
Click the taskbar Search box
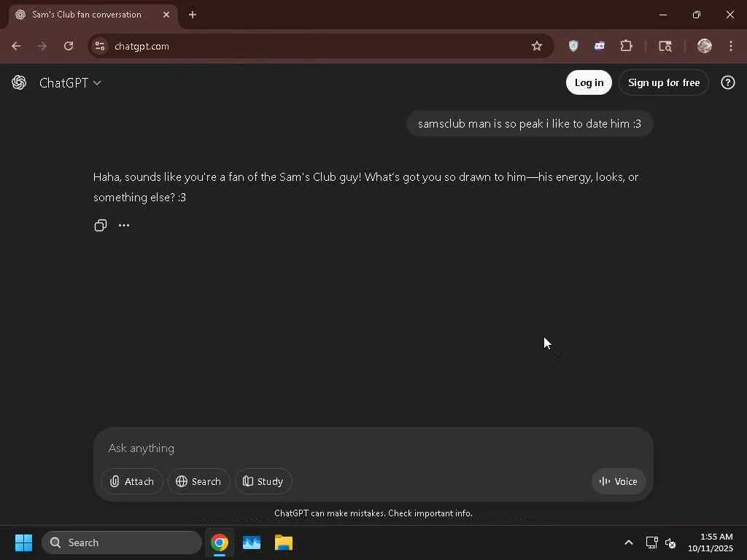click(122, 542)
